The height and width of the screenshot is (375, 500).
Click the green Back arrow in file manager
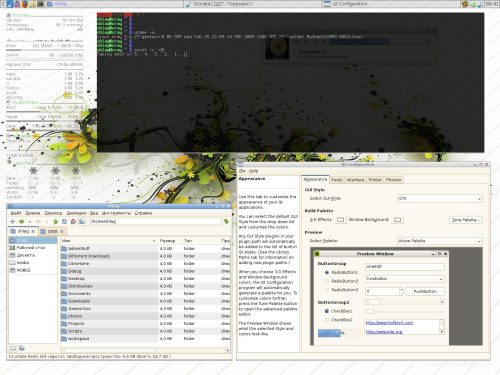(22, 221)
